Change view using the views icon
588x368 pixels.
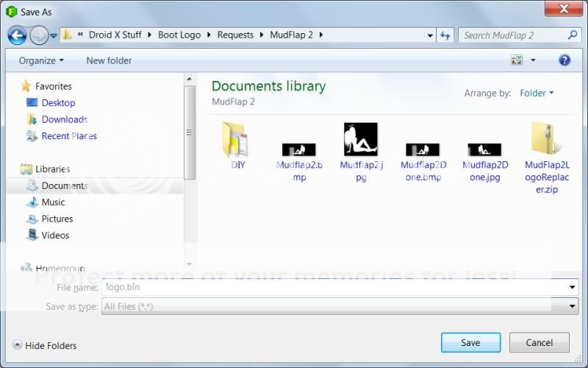click(x=517, y=60)
